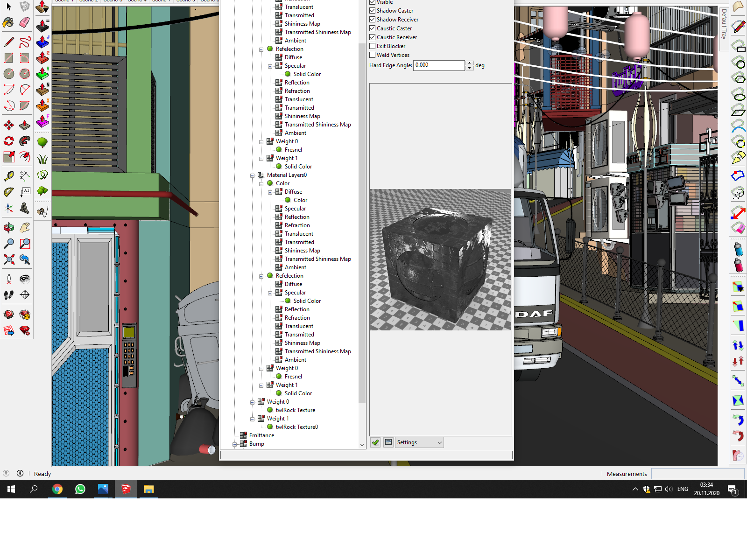
Task: Click the green tree plugin icon
Action: [42, 142]
